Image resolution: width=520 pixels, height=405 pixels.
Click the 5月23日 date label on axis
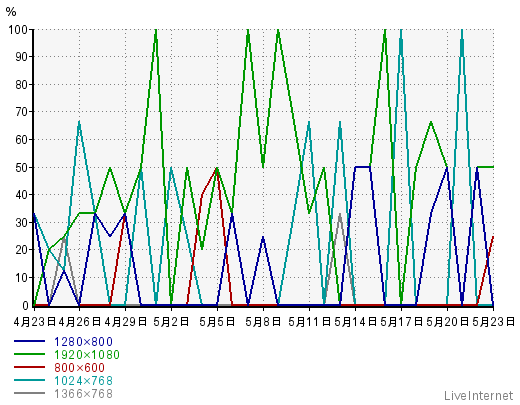coord(493,322)
